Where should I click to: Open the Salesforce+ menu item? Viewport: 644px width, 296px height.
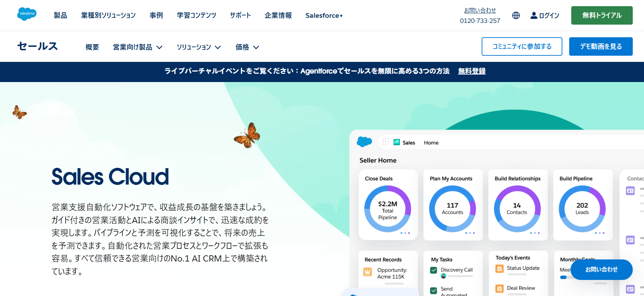click(x=324, y=15)
